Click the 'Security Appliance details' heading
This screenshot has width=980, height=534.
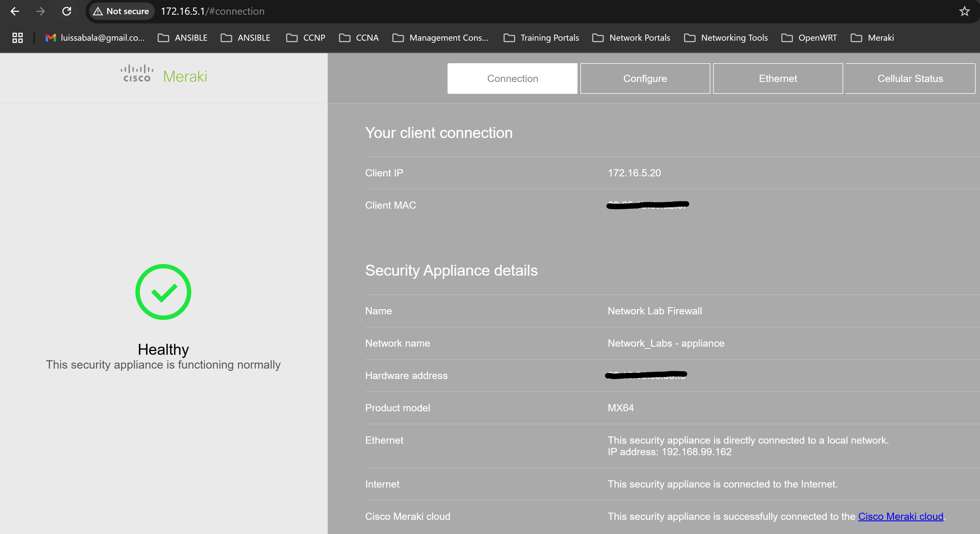(x=451, y=270)
